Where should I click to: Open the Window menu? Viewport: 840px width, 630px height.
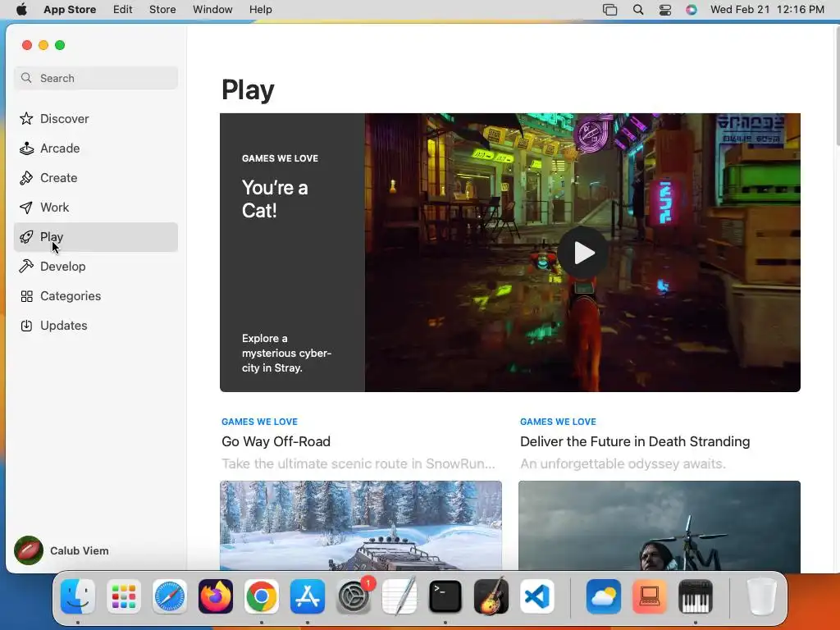[212, 10]
